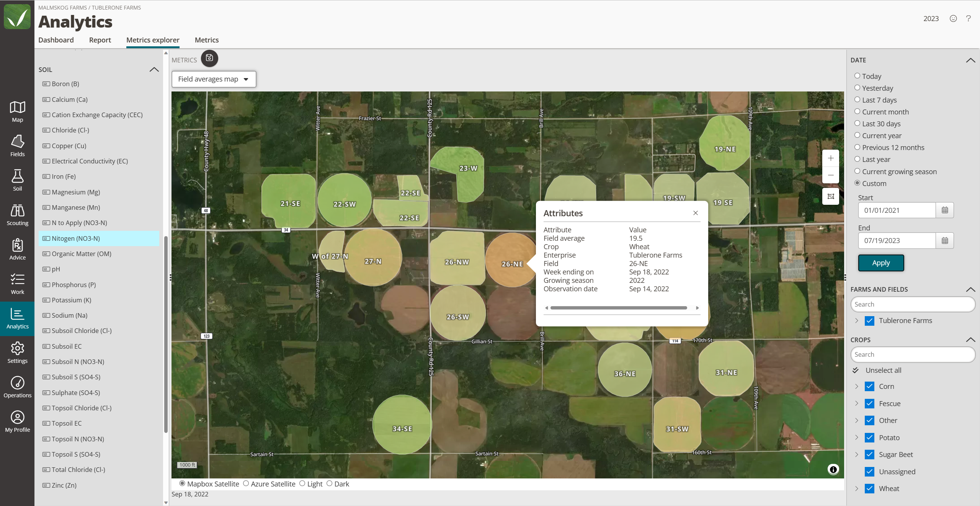
Task: Toggle Corn crop filter checkbox
Action: click(x=870, y=386)
